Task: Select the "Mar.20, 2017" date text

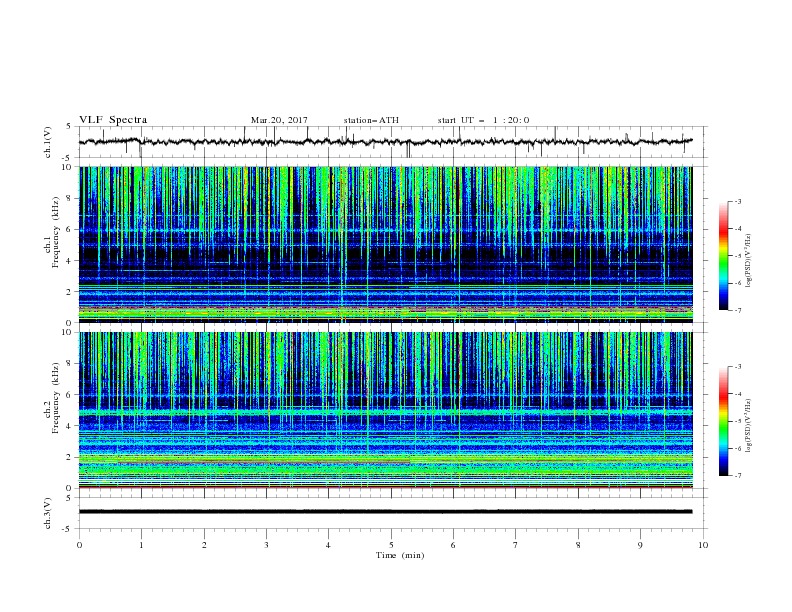Action: [279, 120]
